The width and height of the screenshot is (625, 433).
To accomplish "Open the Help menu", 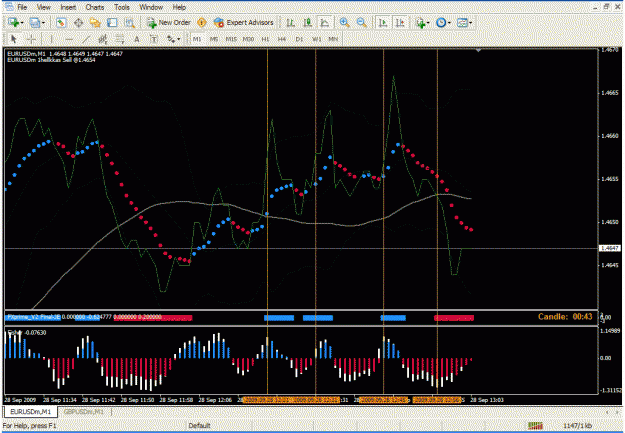I will point(179,7).
